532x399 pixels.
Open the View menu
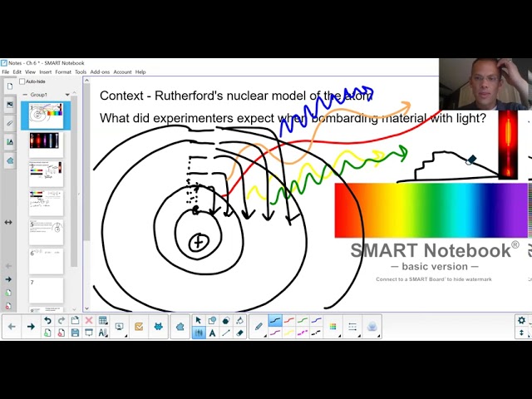[x=30, y=72]
